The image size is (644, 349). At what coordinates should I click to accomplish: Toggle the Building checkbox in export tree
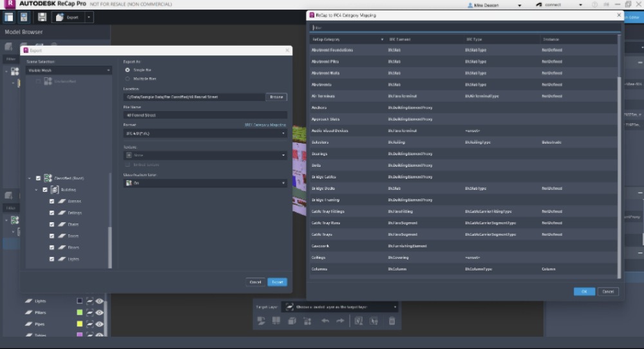pos(45,190)
